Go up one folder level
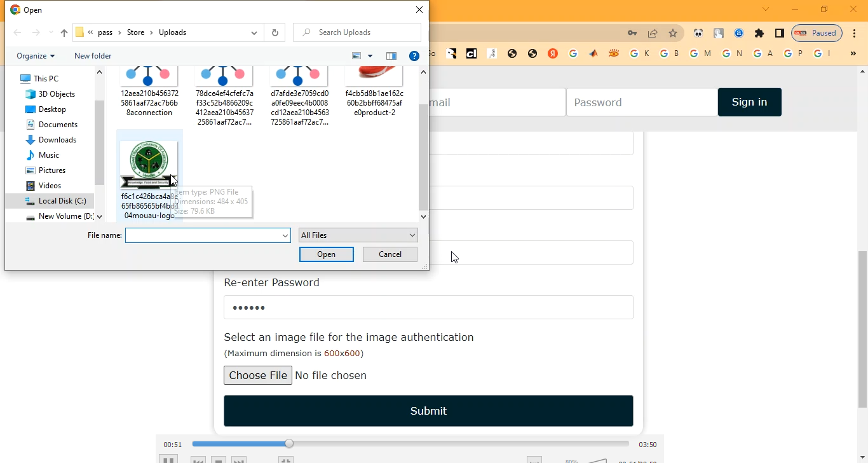Viewport: 868px width, 463px height. pos(64,32)
